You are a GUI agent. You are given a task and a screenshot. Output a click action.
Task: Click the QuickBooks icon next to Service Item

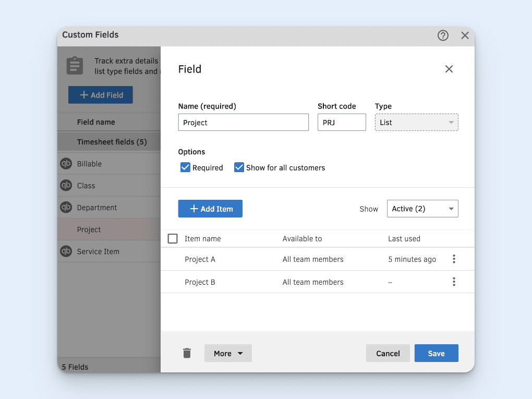pos(66,251)
